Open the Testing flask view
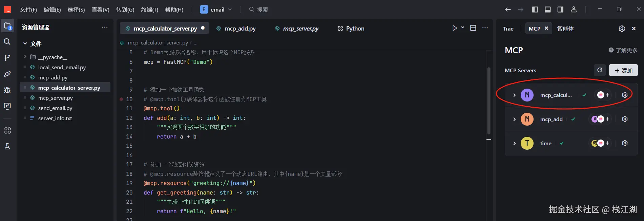This screenshot has width=644, height=221. tap(7, 146)
